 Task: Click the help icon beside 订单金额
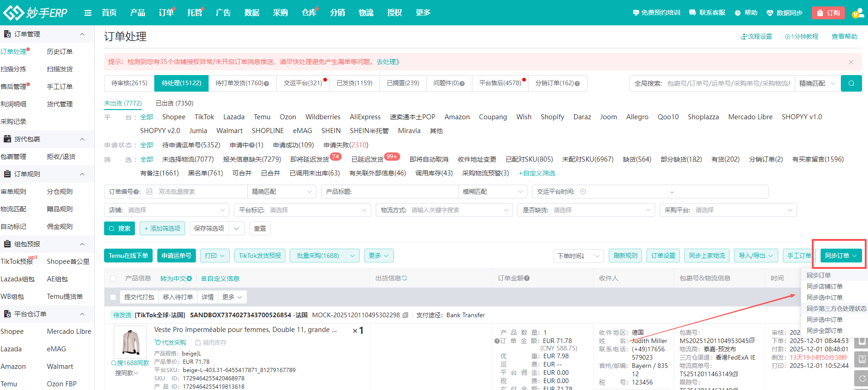(x=527, y=278)
